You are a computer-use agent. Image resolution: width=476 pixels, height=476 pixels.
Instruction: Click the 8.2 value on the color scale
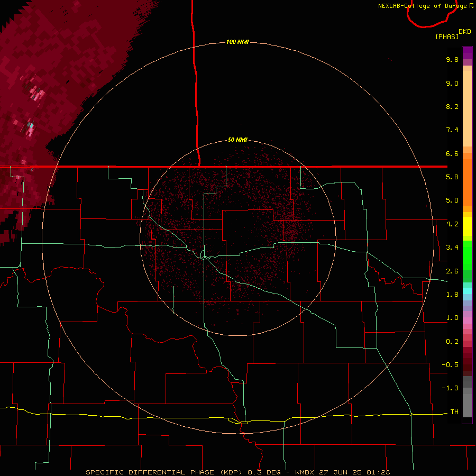tap(452, 106)
